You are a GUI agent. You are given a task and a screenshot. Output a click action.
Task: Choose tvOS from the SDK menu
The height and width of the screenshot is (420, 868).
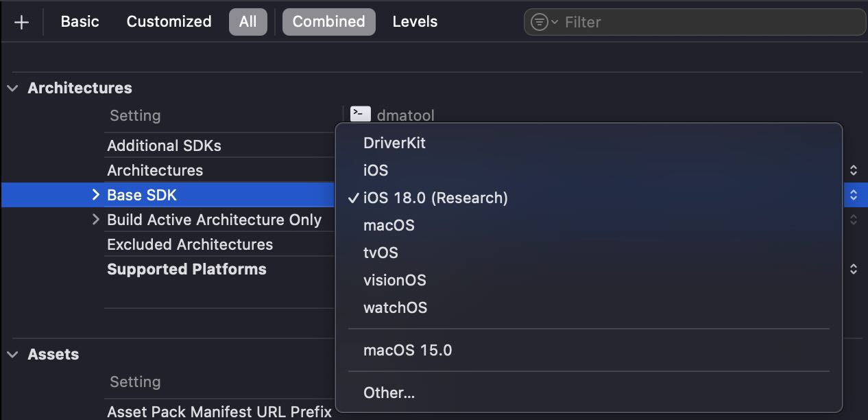pos(589,253)
